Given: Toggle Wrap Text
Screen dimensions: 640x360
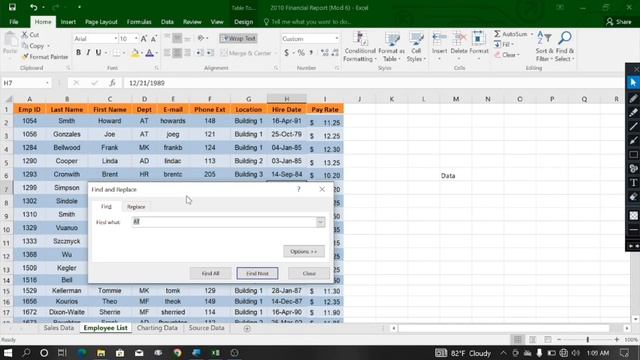Looking at the screenshot, I should coord(238,38).
